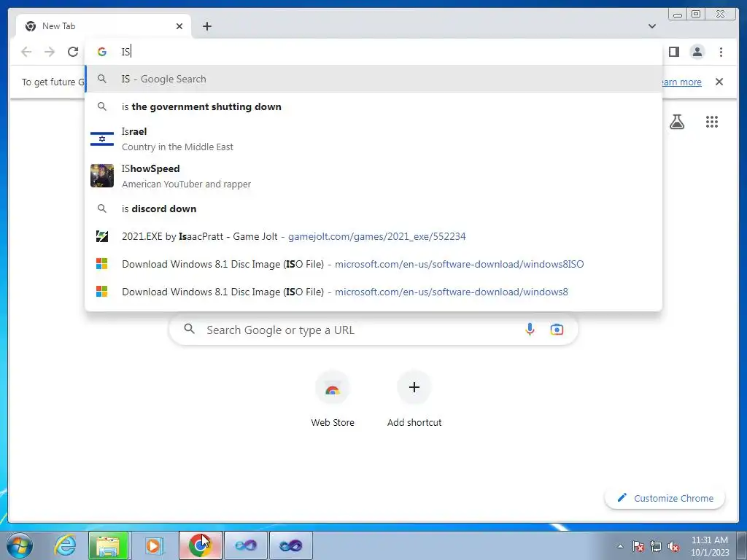Open Chrome's three-dot menu

point(721,52)
